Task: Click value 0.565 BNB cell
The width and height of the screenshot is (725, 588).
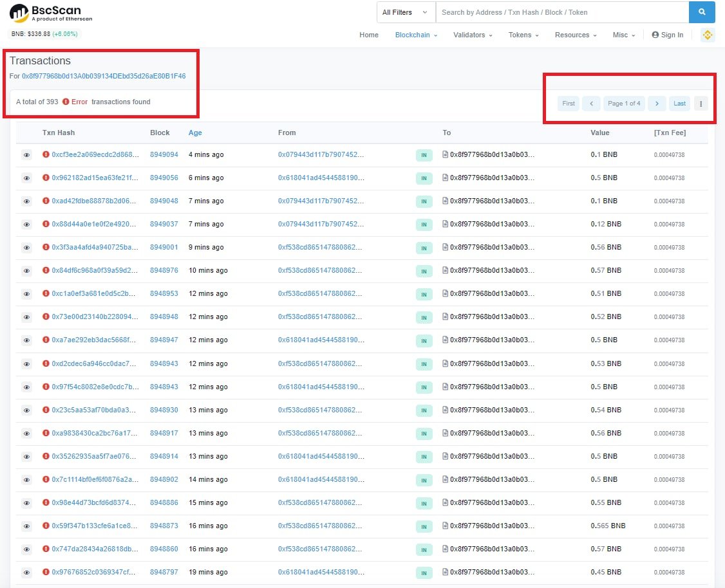Action: (x=608, y=526)
